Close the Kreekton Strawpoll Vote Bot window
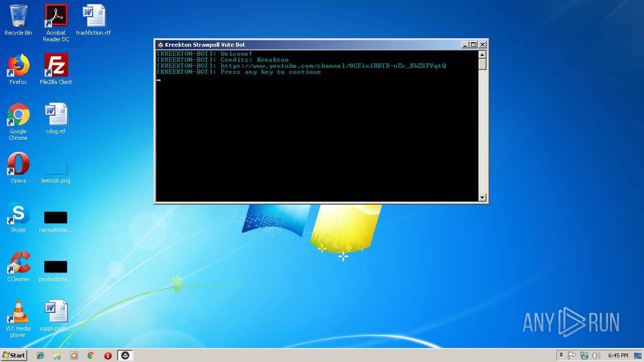Image resolution: width=644 pixels, height=362 pixels. coord(482,45)
